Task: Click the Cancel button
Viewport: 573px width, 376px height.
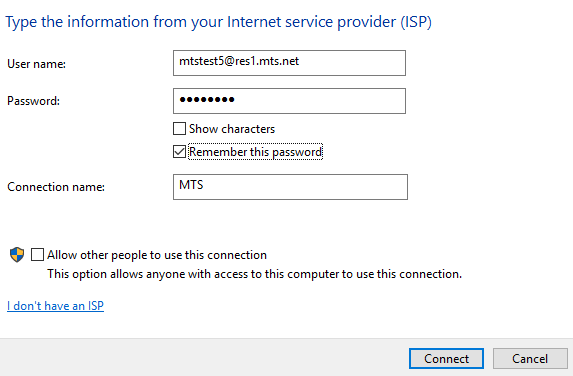Action: tap(530, 358)
